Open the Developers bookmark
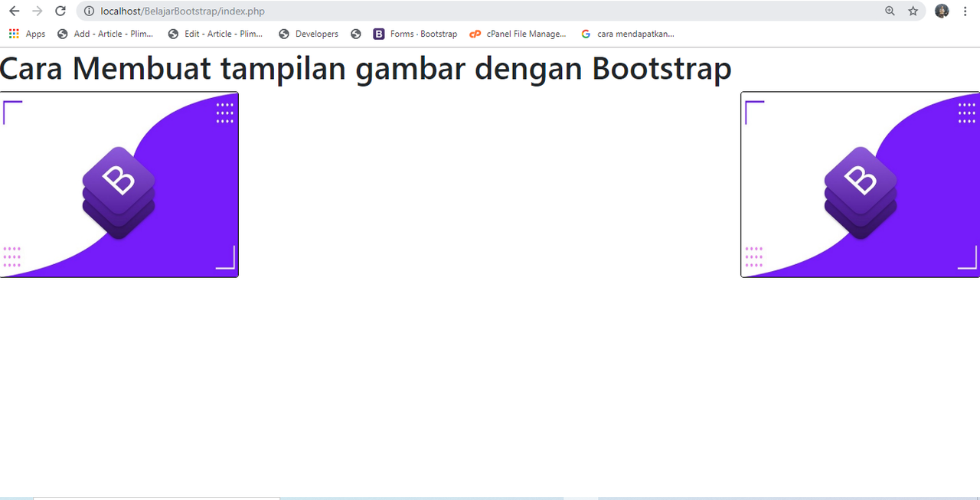 (308, 34)
